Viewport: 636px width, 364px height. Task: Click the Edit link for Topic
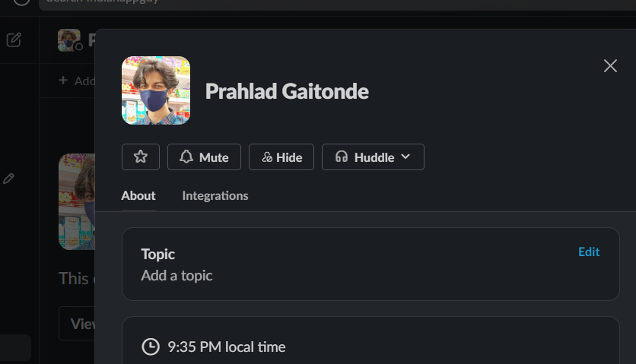tap(589, 252)
